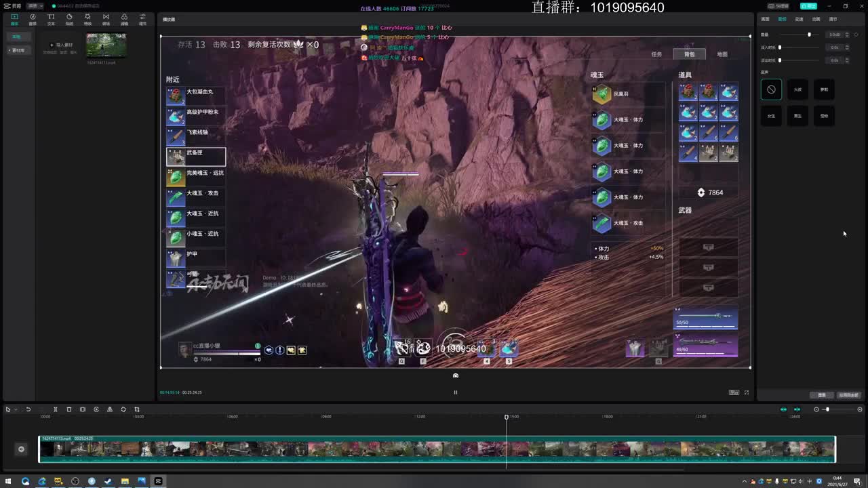Switch to the Speed (变速) properties tab
868x488 pixels.
799,19
